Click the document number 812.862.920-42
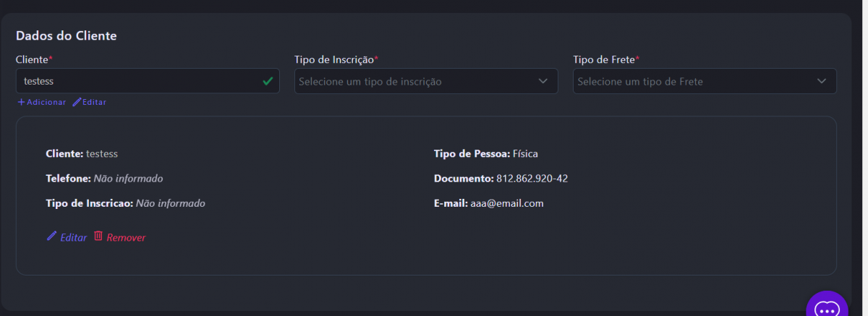This screenshot has height=316, width=868. [x=532, y=179]
